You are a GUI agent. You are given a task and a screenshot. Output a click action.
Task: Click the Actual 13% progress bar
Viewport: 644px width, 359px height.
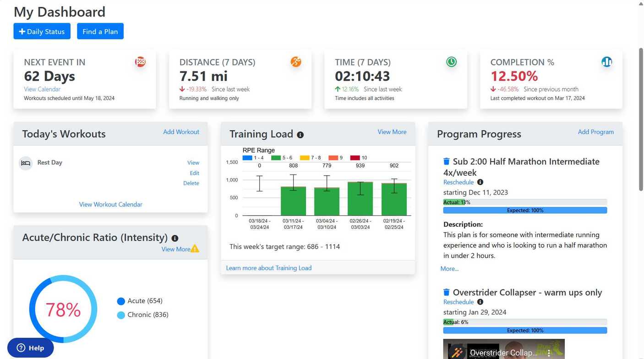click(525, 202)
